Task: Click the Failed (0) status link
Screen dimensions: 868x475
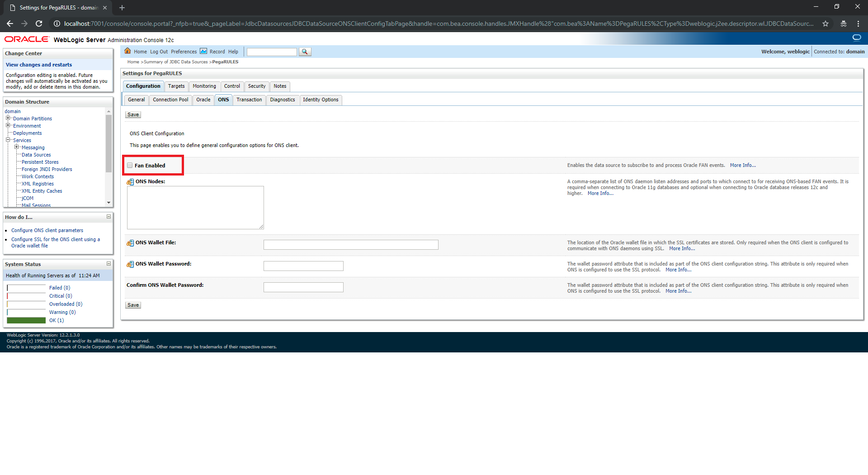Action: click(60, 288)
